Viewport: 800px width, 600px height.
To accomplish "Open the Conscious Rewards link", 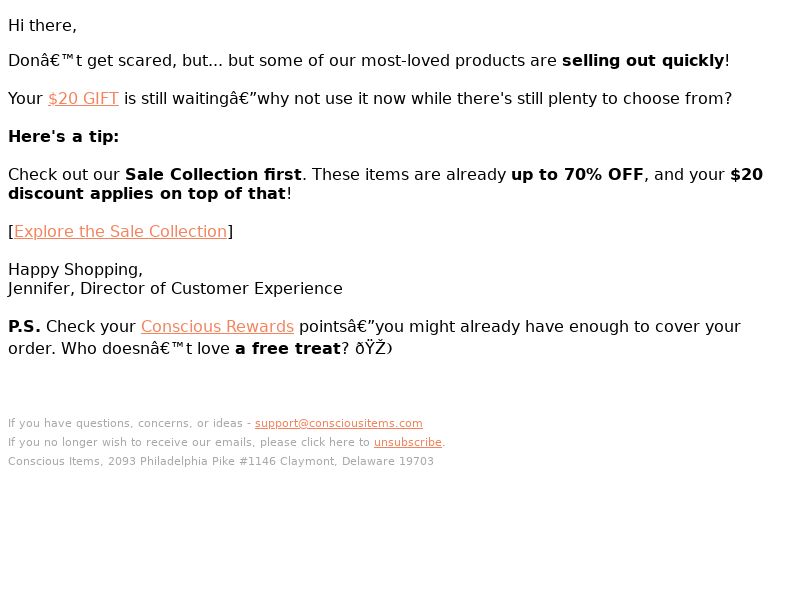I will click(217, 327).
